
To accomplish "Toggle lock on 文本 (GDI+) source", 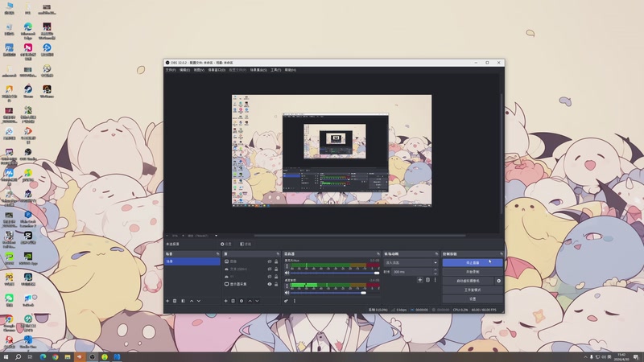I will pos(276,269).
